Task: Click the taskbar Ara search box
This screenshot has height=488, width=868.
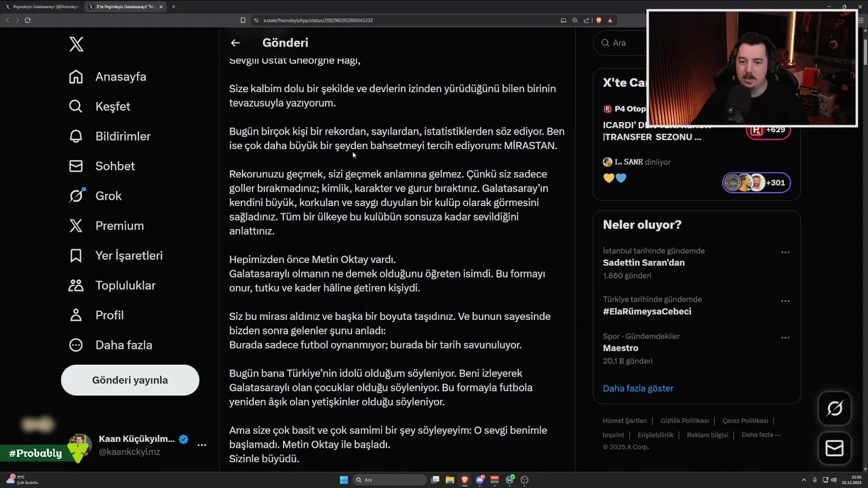Action: 389,480
